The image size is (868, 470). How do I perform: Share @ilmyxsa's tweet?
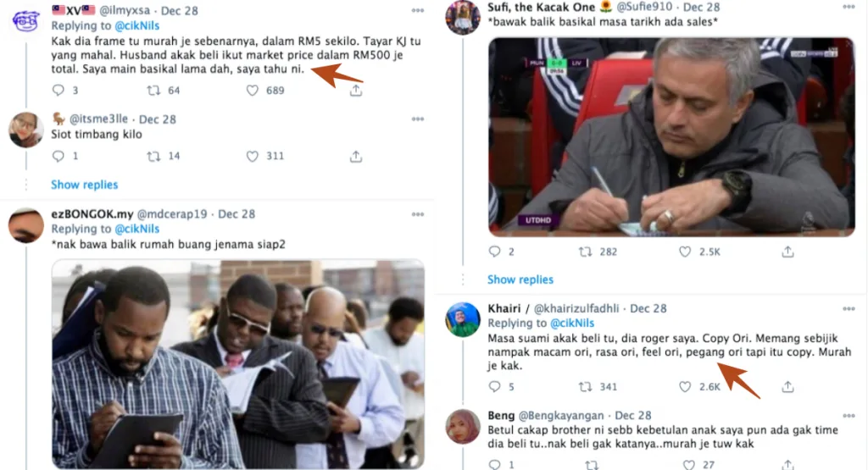356,90
